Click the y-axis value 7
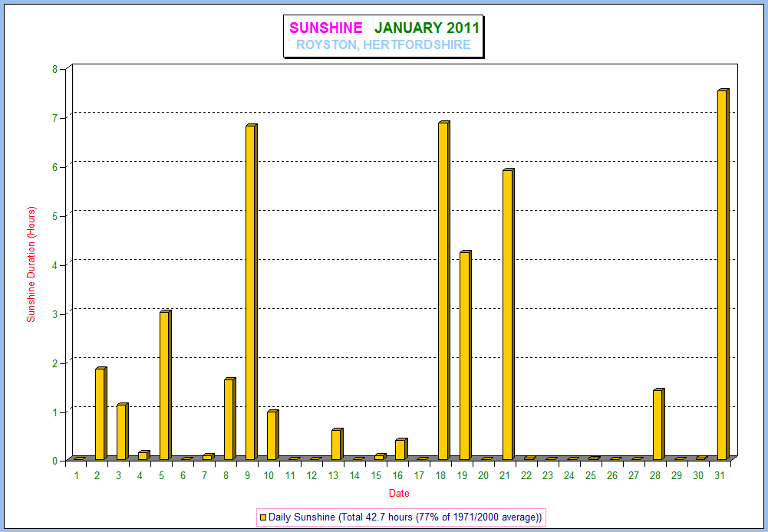The image size is (768, 532). pyautogui.click(x=55, y=118)
